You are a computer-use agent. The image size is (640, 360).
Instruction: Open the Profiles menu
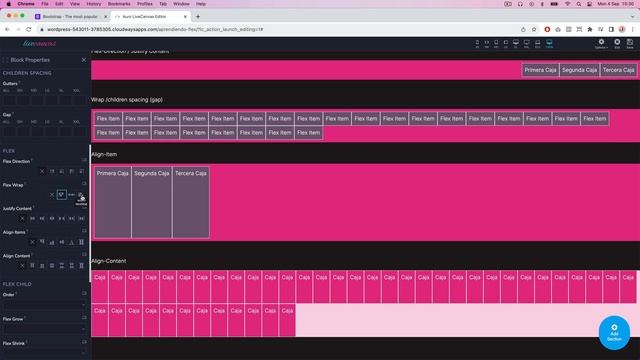[144, 4]
